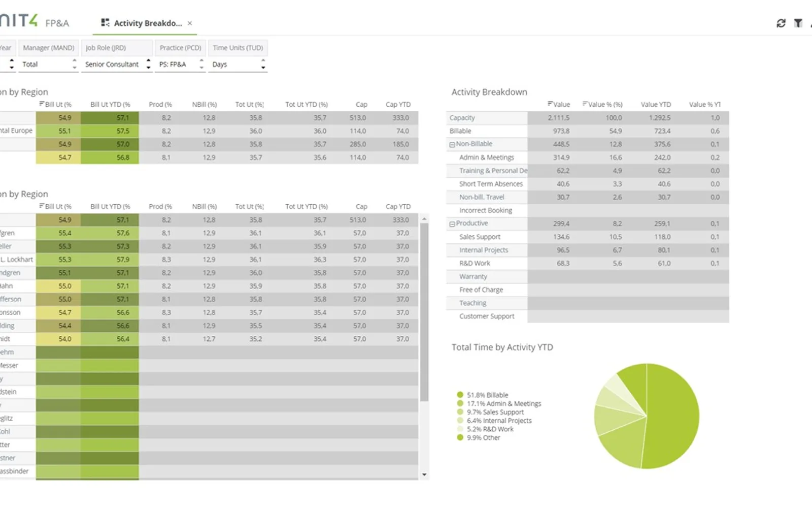The width and height of the screenshot is (812, 508).
Task: Sort by Value column in Activity Breakdown
Action: point(559,104)
